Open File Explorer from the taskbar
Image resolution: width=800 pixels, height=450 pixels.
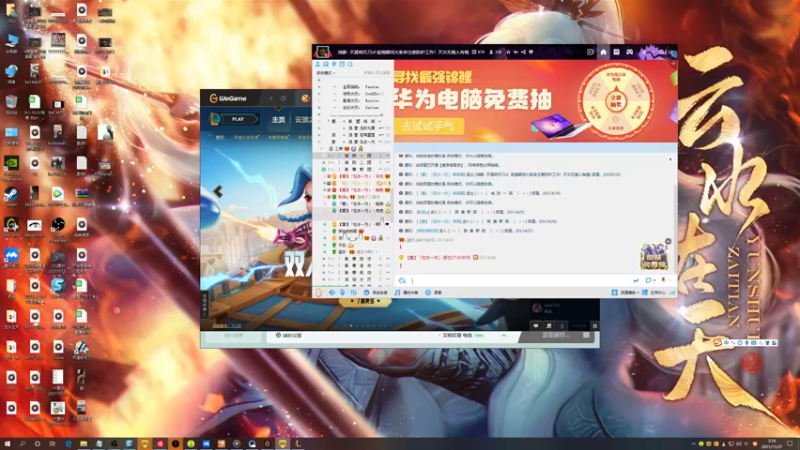tap(84, 444)
